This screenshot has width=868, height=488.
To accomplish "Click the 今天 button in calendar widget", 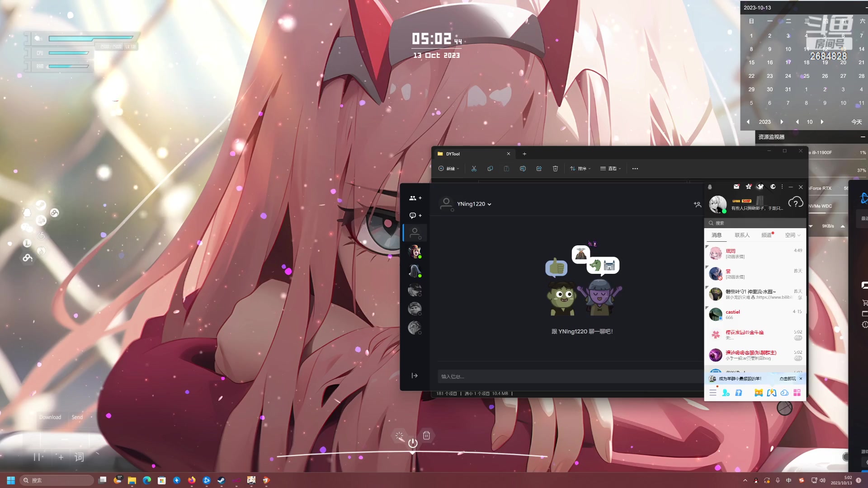I will [x=857, y=122].
